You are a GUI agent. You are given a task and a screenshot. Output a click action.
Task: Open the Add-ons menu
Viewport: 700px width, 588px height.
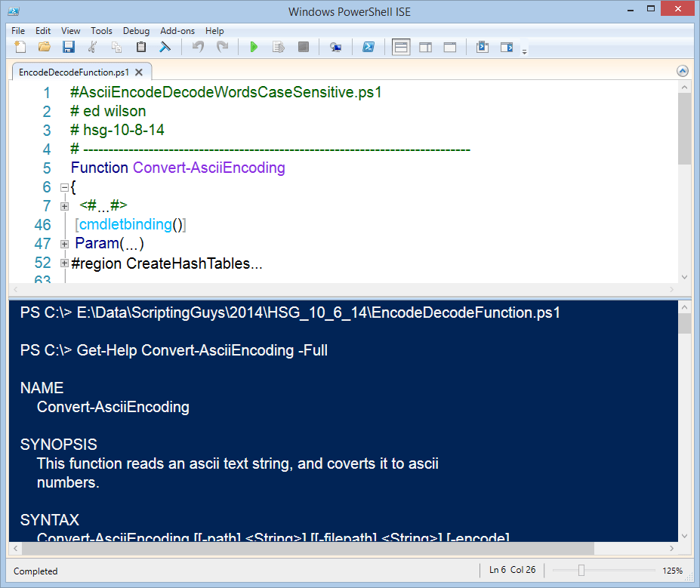[x=177, y=31]
